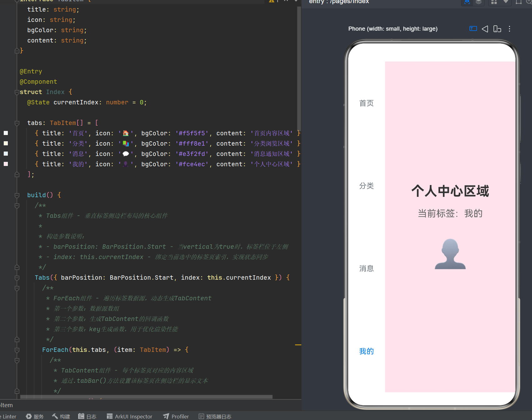This screenshot has width=532, height=420.
Task: Toggle the inspector eye icon in previewer toolbar
Action: click(x=467, y=2)
